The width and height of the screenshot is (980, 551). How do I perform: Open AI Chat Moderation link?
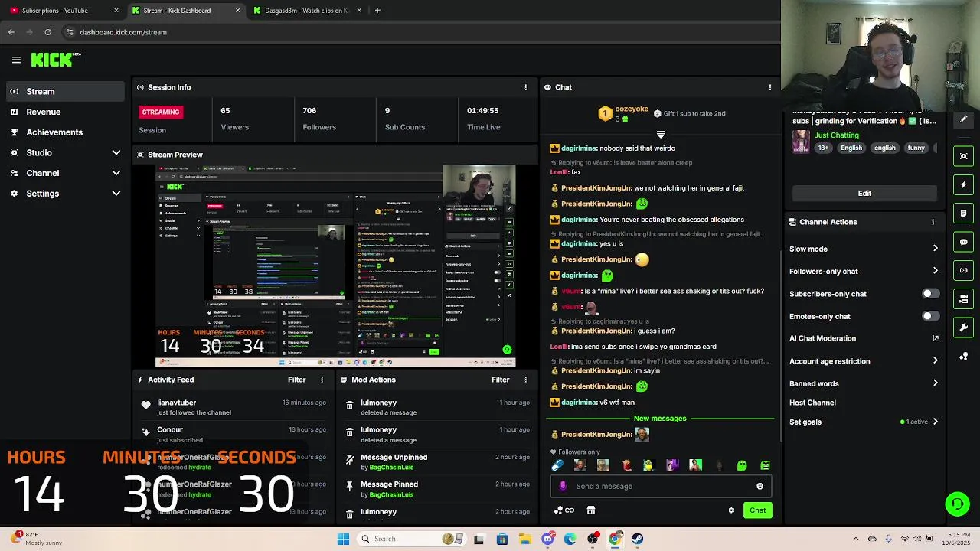pyautogui.click(x=864, y=338)
